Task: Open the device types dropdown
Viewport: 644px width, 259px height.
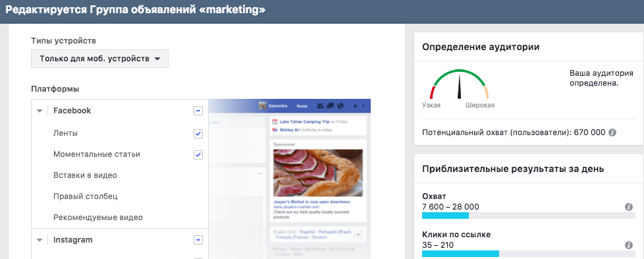Action: coord(99,59)
